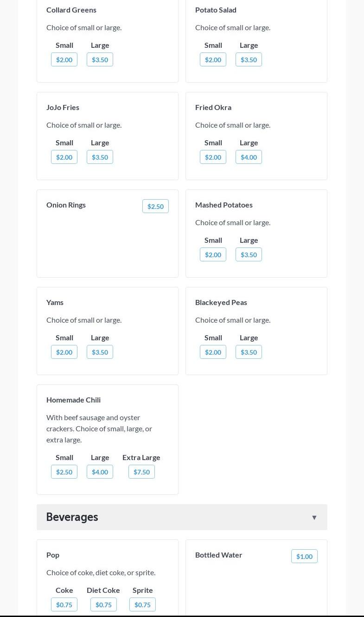Order extra large Homemade Chili $7.50
This screenshot has height=617, width=364.
tap(141, 472)
